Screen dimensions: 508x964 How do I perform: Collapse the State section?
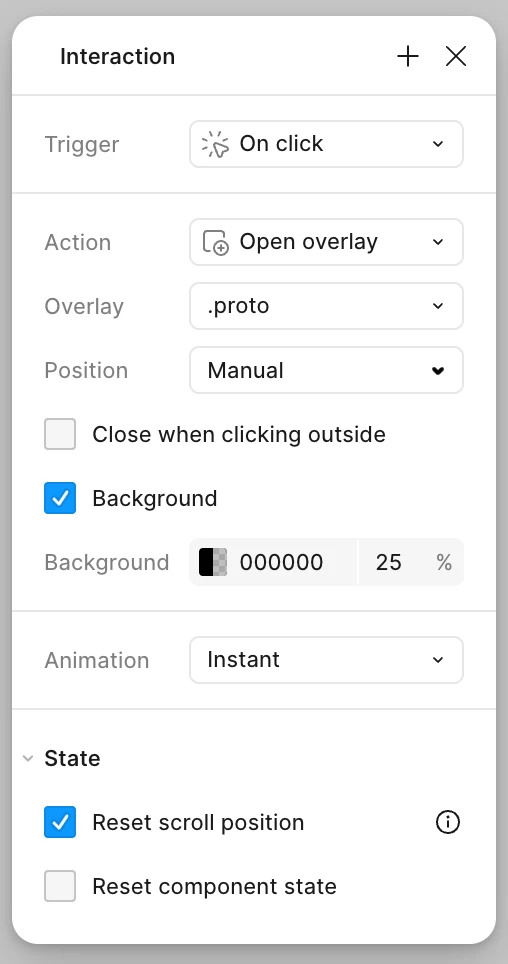click(28, 758)
